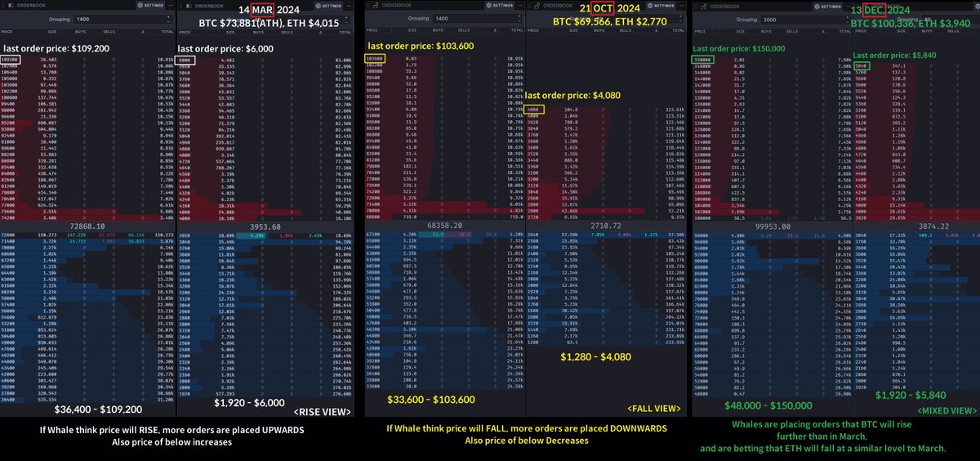Open Settings in the October ETH orderbook
980x461 pixels.
661,6
